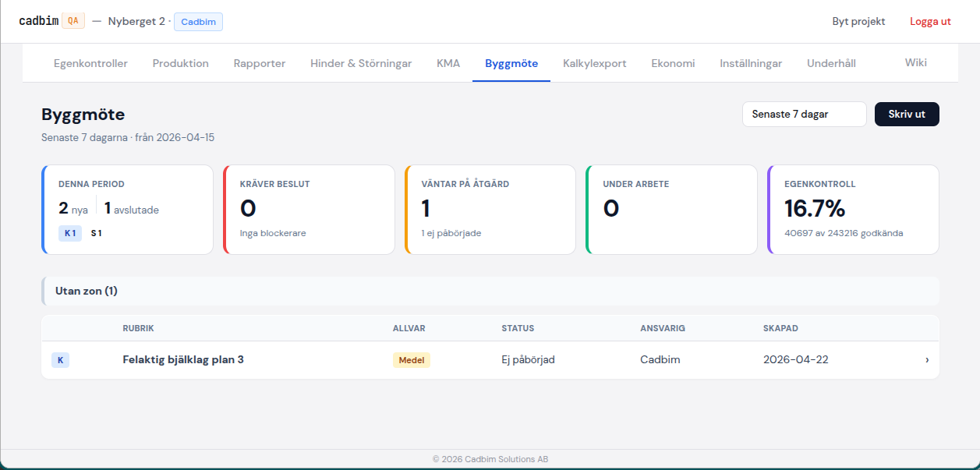This screenshot has width=980, height=470.
Task: Click the cadbim logo
Action: [x=37, y=21]
